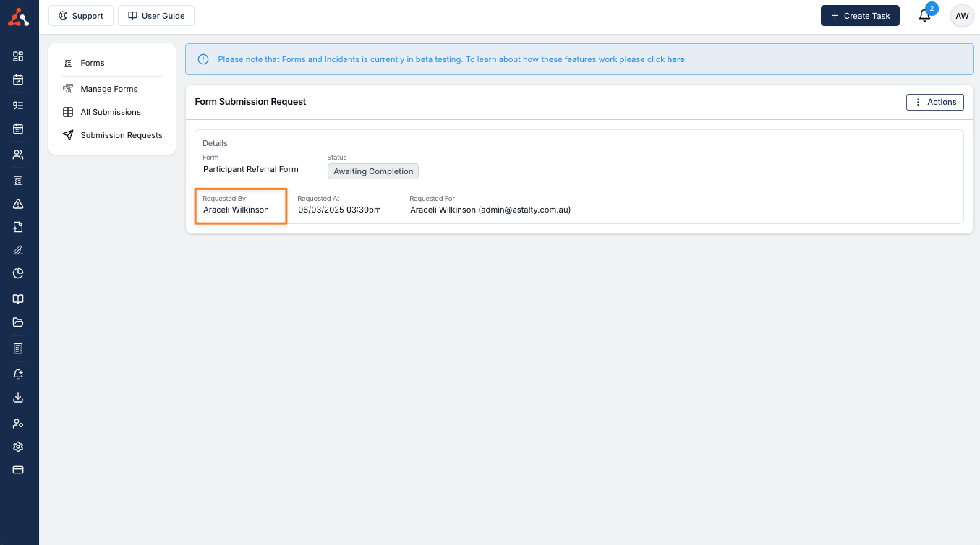This screenshot has width=980, height=545.
Task: Open the pie chart reports icon
Action: click(x=18, y=273)
